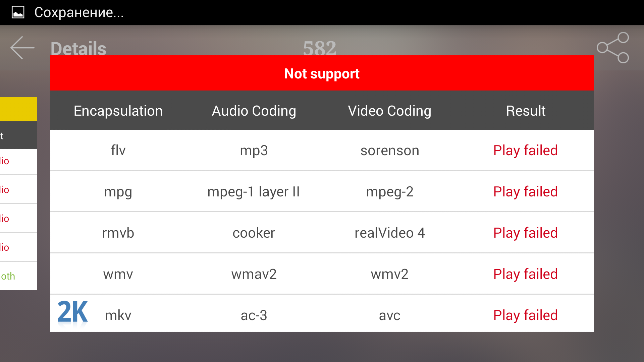Tap Play failed for mpg row
The image size is (644, 362).
pyautogui.click(x=525, y=192)
